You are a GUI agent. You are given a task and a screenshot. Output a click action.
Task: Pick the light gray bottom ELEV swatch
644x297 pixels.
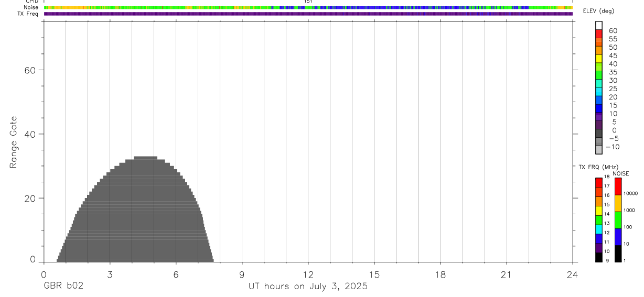coord(599,150)
